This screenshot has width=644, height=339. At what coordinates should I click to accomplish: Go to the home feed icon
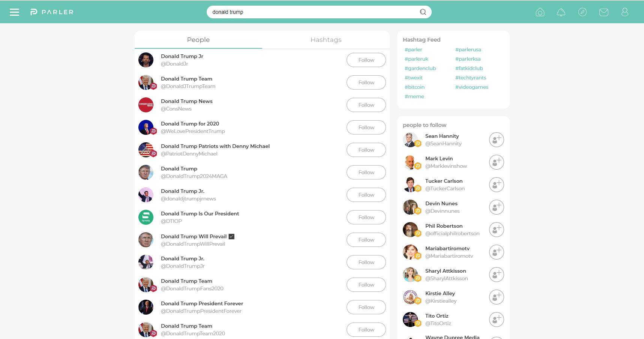[540, 12]
